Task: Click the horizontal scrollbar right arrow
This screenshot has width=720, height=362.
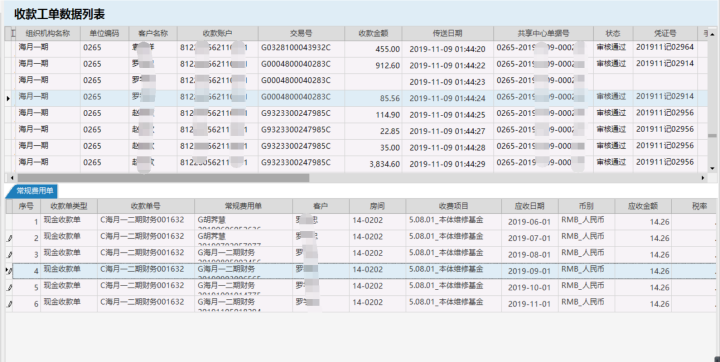Action: coord(703,178)
